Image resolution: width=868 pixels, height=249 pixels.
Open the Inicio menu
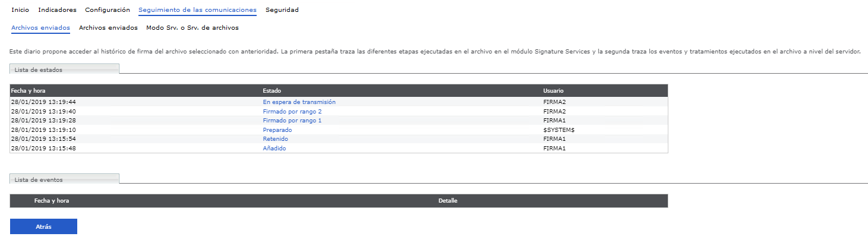pos(20,10)
